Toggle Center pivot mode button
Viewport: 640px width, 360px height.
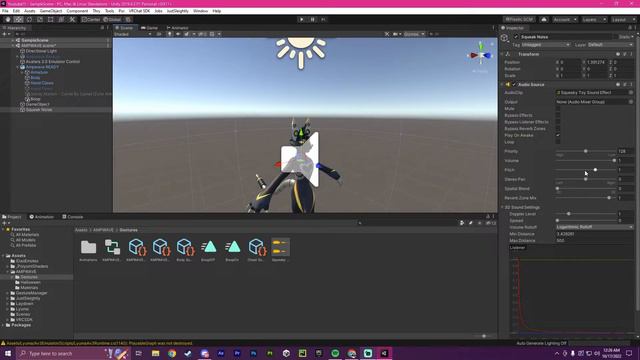[91, 19]
